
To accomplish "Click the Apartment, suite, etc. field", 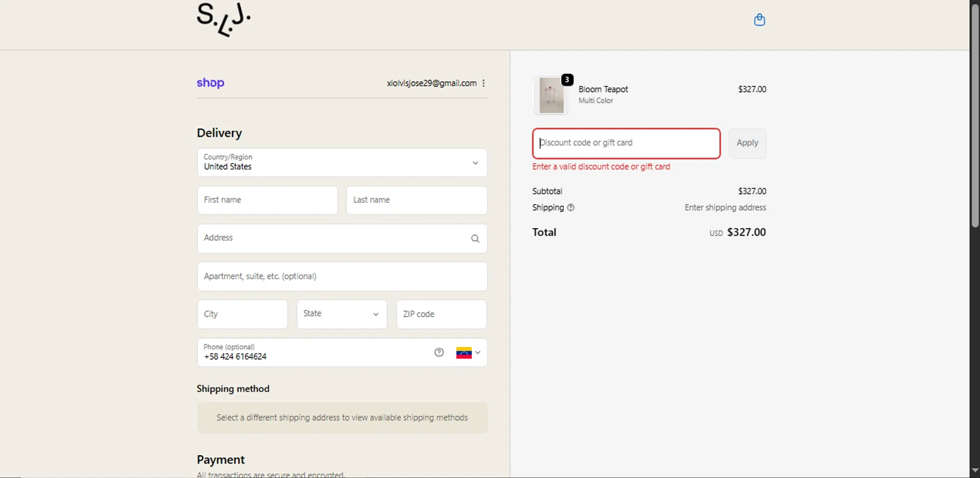I will tap(342, 277).
